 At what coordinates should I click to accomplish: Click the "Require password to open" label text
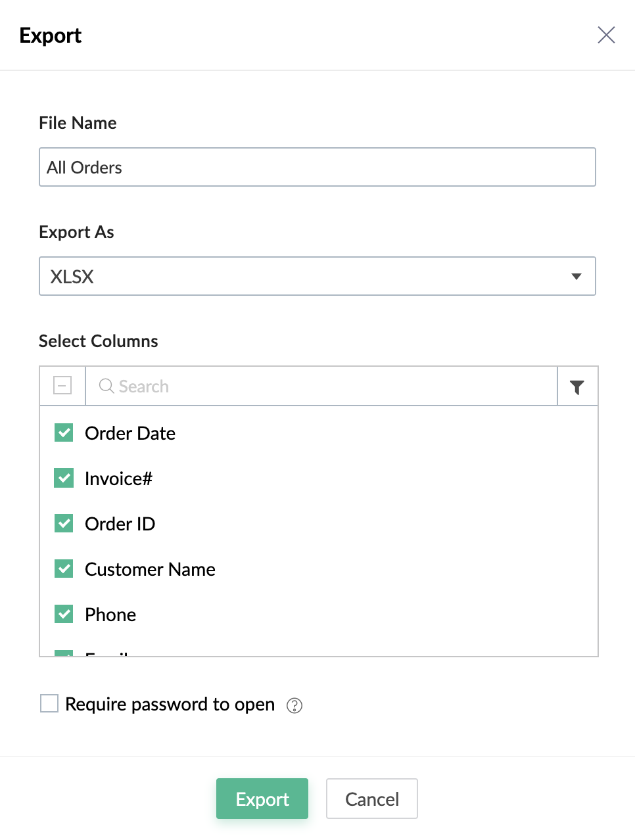170,704
